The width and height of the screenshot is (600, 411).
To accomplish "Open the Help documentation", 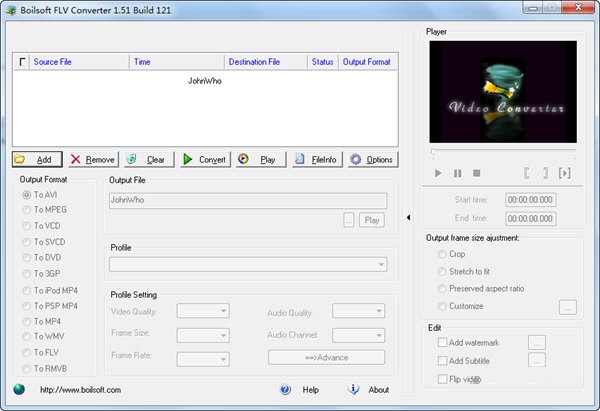I will tap(301, 390).
